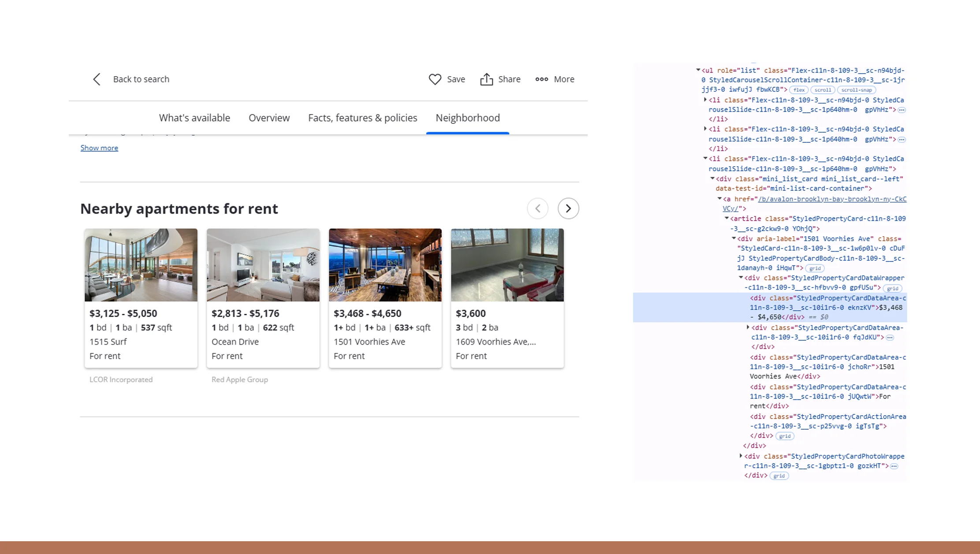Switch to the Overview tab
980x554 pixels.
click(269, 118)
